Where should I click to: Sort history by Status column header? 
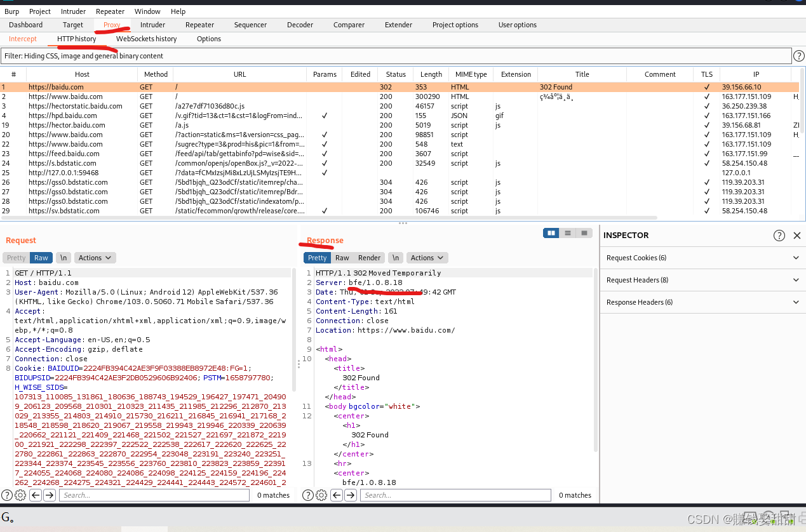pyautogui.click(x=396, y=74)
